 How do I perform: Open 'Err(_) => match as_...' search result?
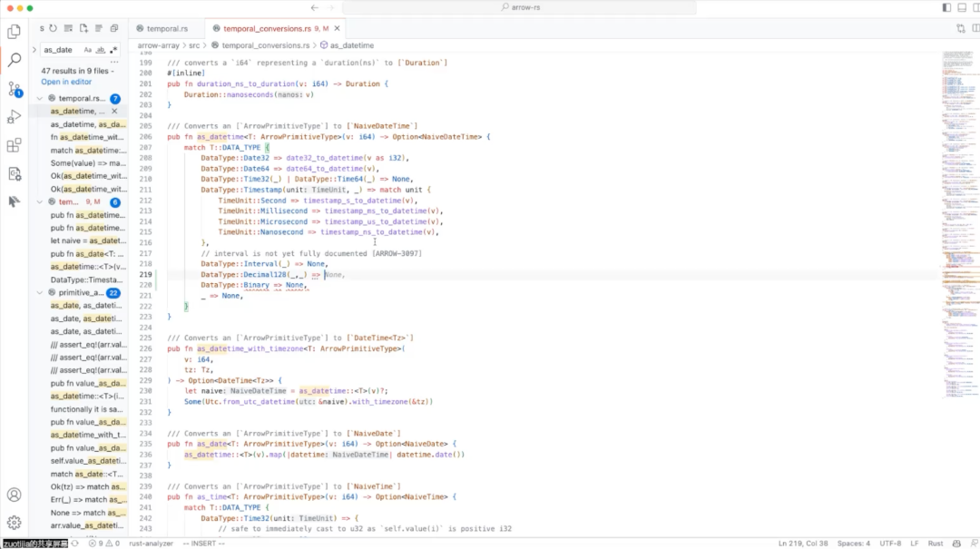(88, 500)
